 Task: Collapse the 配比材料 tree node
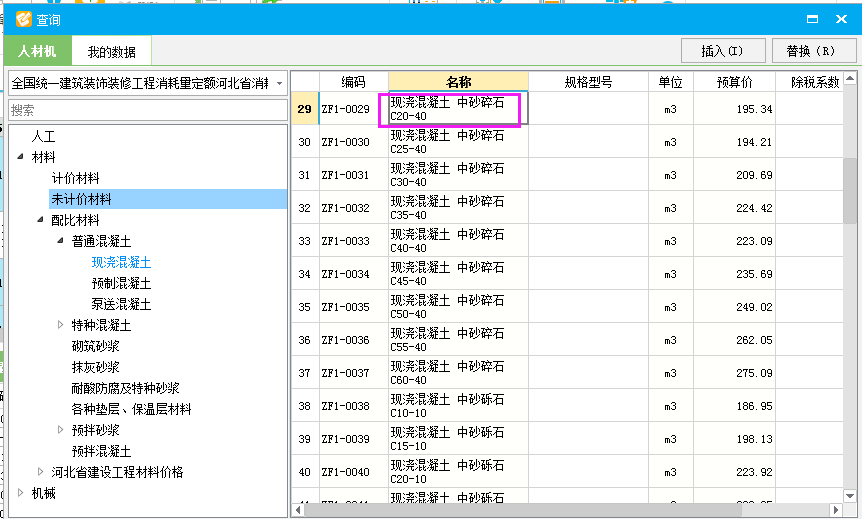click(41, 220)
